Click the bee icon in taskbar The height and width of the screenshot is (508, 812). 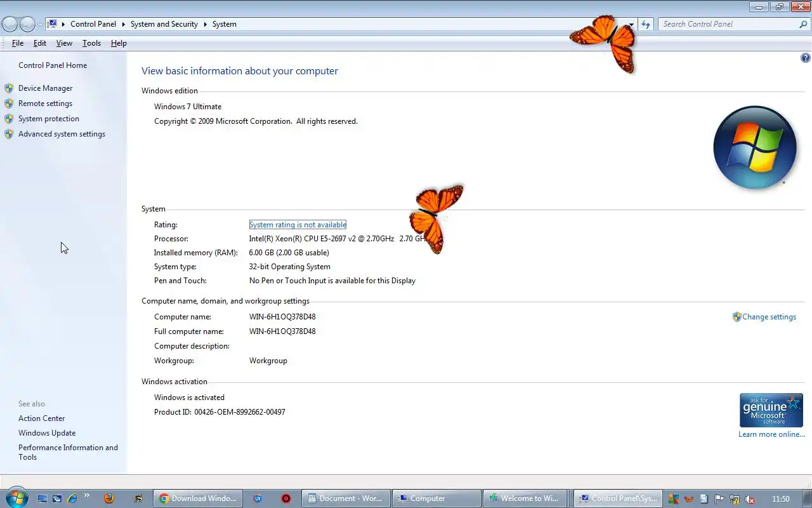[138, 498]
